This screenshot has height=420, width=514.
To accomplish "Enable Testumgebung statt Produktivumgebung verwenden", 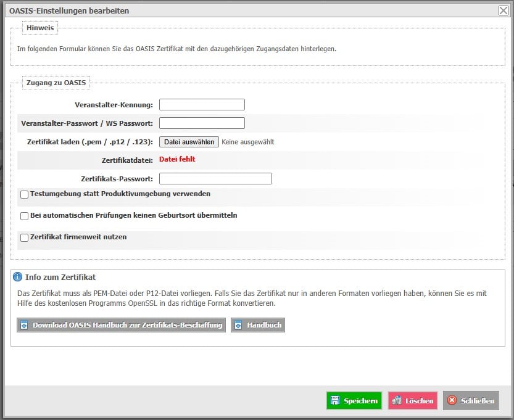I will 24,194.
